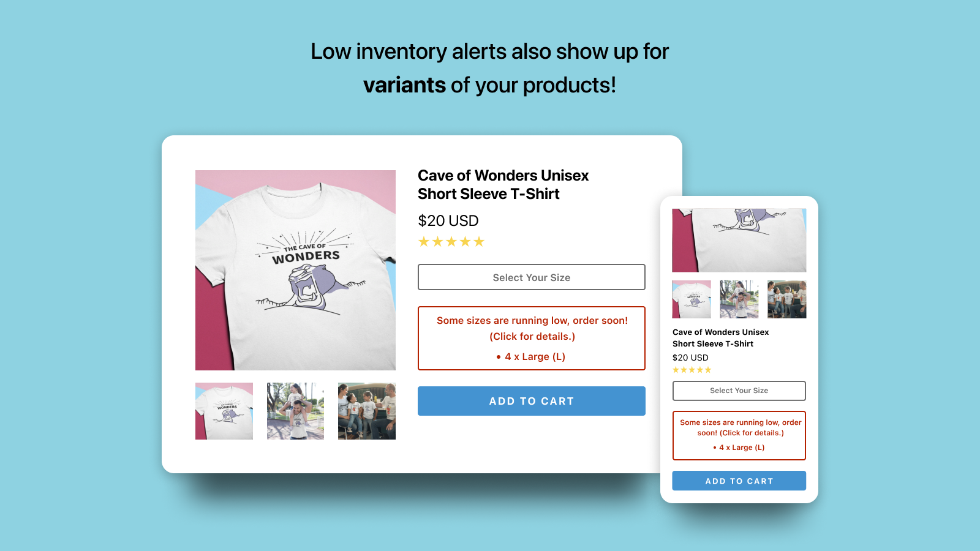The height and width of the screenshot is (551, 980).
Task: Click the Add to Cart button on mobile card
Action: (x=739, y=481)
